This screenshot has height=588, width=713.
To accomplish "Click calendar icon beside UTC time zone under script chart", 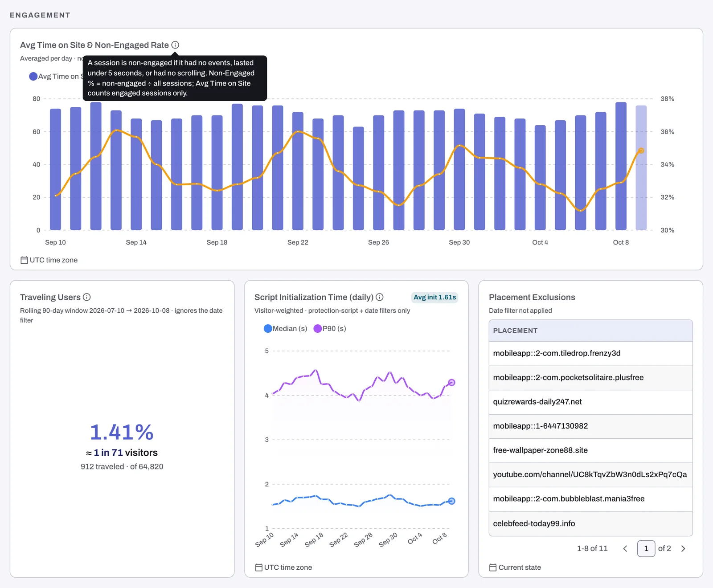I will 258,568.
